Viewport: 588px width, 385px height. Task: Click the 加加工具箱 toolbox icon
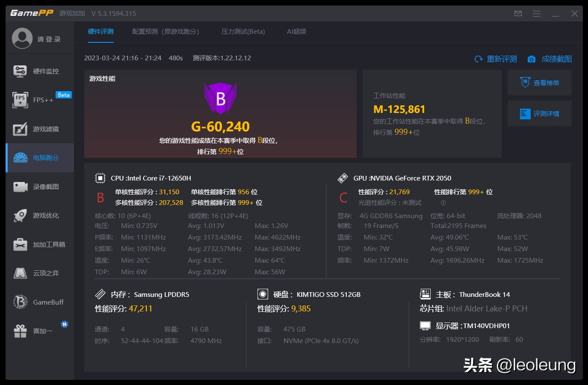tap(20, 245)
